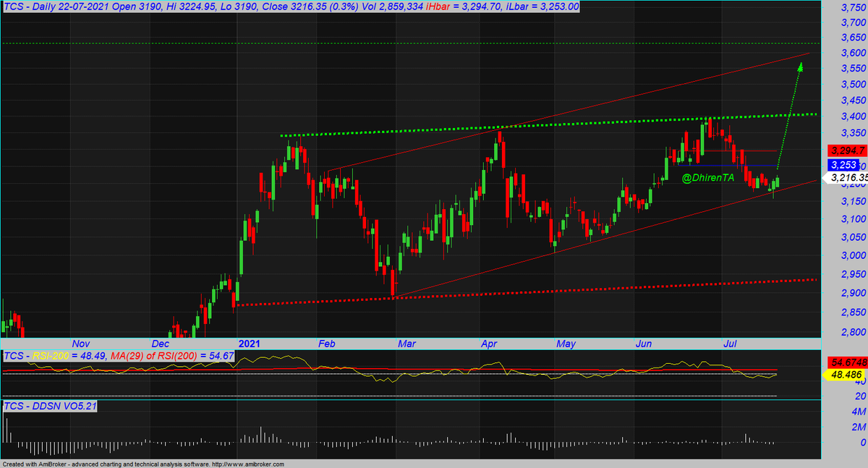Click the 3,550 price axis label
Screen dimensions: 868x468
[853, 68]
